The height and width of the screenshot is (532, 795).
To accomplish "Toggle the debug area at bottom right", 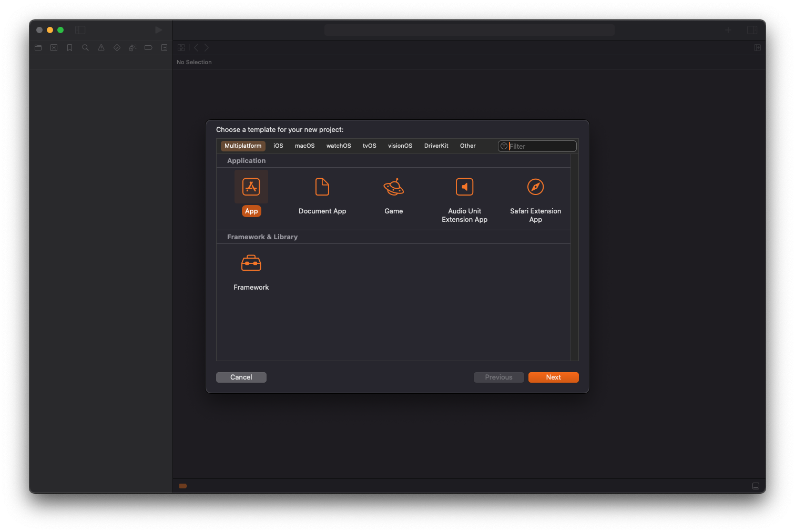I will (x=756, y=486).
